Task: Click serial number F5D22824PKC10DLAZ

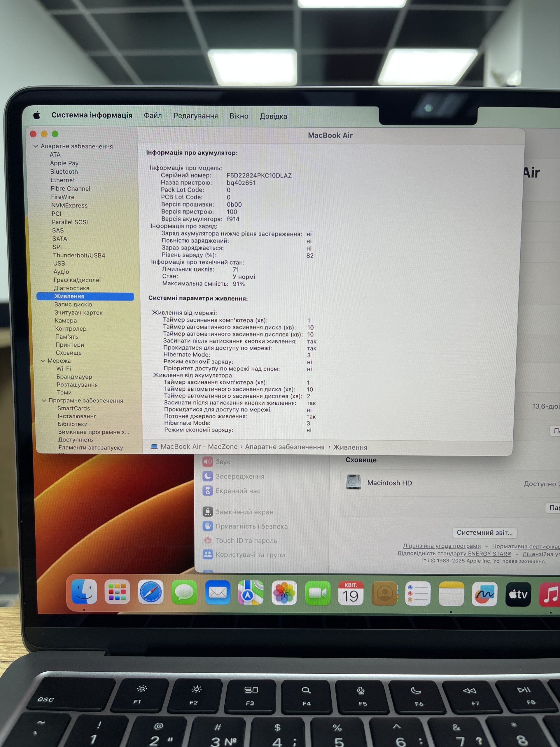Action: click(x=259, y=176)
